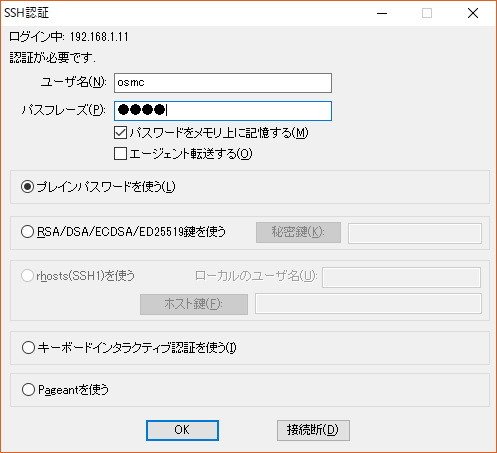The height and width of the screenshot is (453, 497).
Task: Click the 接続断 disconnect button
Action: (x=313, y=430)
